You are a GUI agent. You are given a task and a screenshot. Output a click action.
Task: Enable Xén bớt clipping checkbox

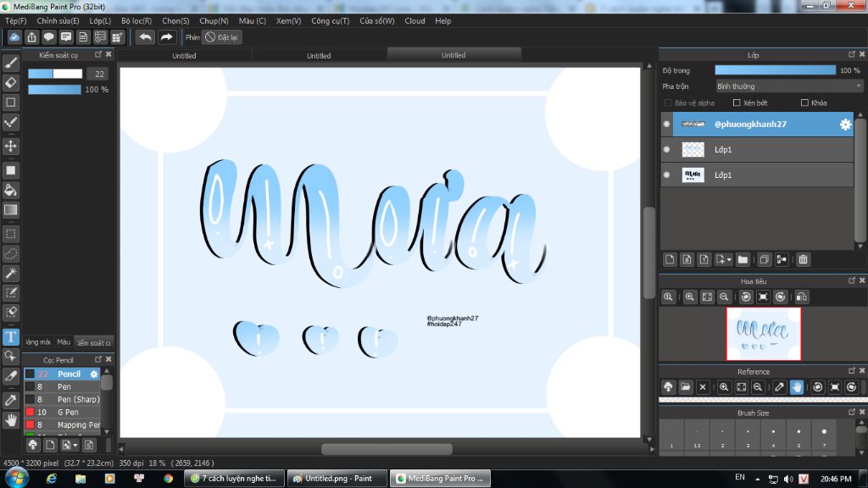[737, 103]
